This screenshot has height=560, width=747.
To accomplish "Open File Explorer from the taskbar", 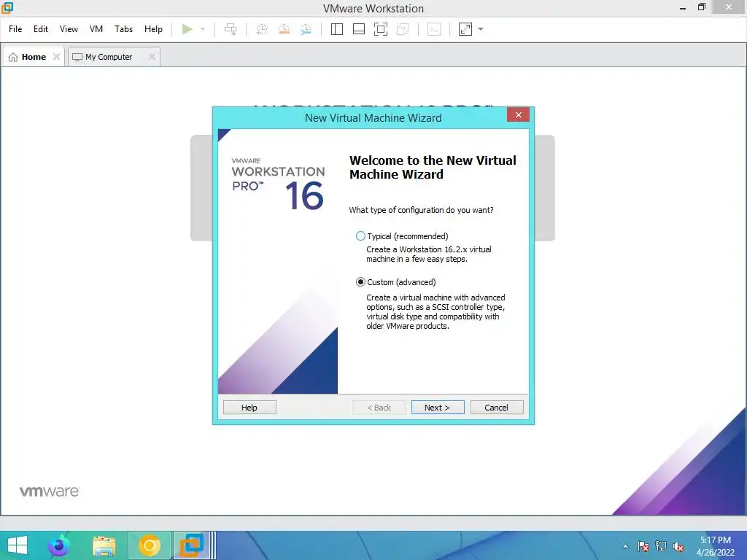I will (104, 546).
